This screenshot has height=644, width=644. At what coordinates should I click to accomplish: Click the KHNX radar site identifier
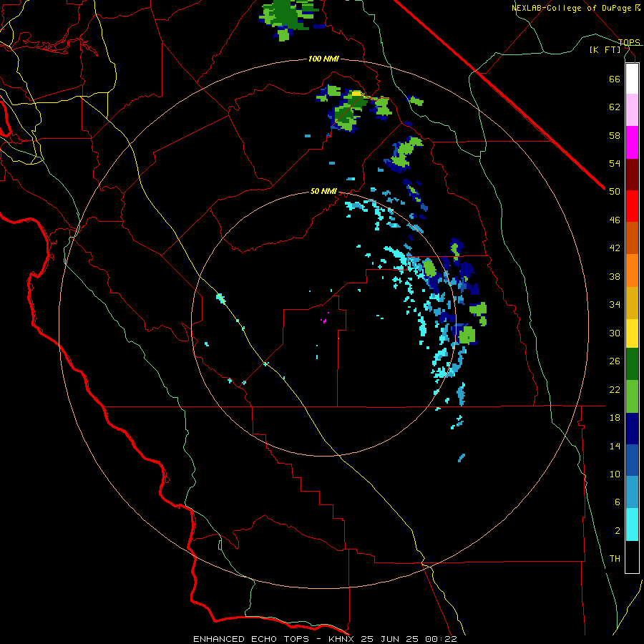(x=343, y=639)
